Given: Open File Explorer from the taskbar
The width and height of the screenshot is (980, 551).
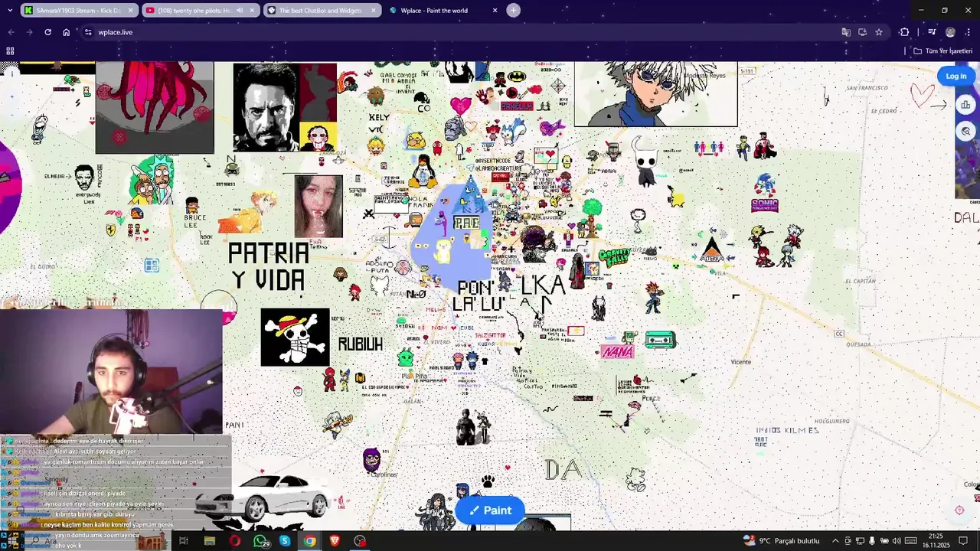Looking at the screenshot, I should pos(209,541).
